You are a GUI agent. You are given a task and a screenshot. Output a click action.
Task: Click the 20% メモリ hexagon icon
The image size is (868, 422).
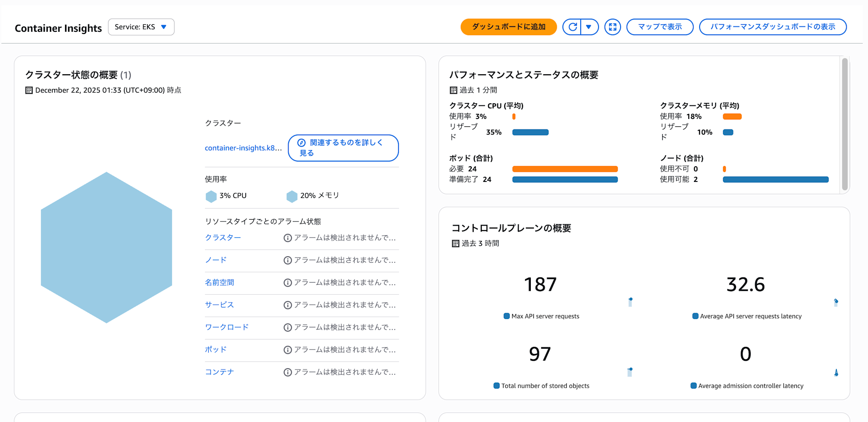(292, 196)
